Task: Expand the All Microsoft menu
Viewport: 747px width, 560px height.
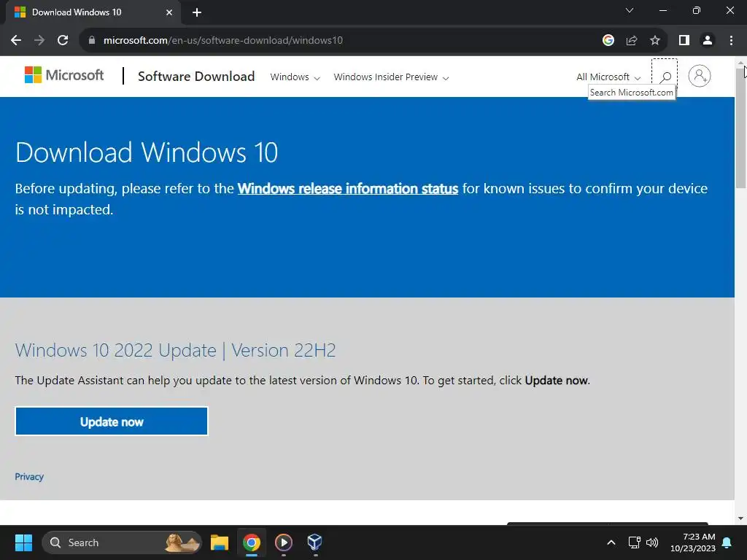Action: pos(608,77)
